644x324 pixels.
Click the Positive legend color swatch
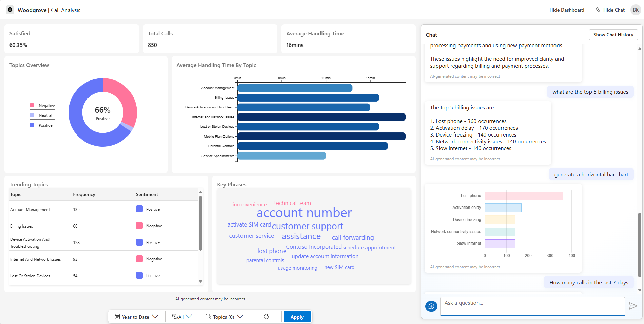click(x=32, y=125)
